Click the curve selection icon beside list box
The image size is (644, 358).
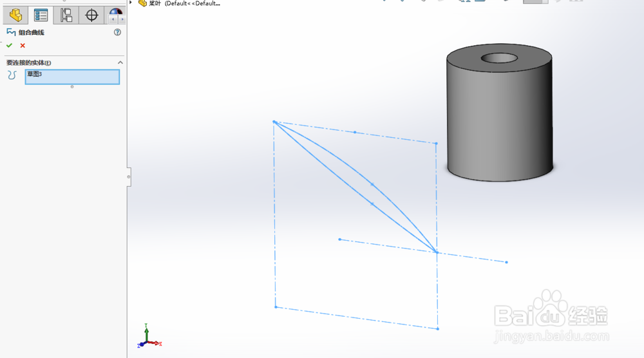coord(12,75)
